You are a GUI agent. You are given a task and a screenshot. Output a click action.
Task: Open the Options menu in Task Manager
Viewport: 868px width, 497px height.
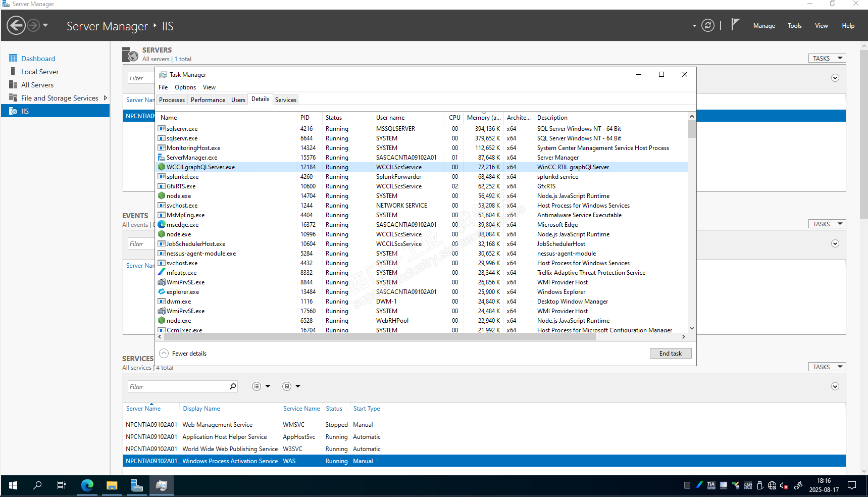tap(185, 87)
